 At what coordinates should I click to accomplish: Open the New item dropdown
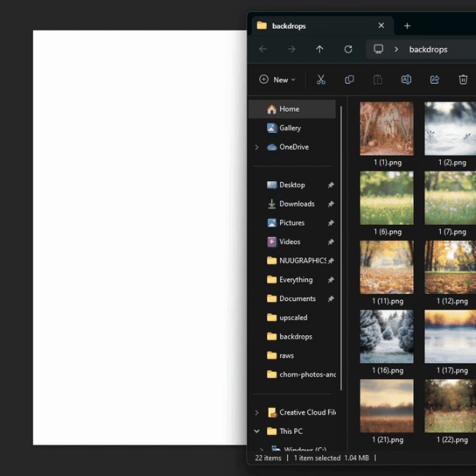click(x=277, y=80)
